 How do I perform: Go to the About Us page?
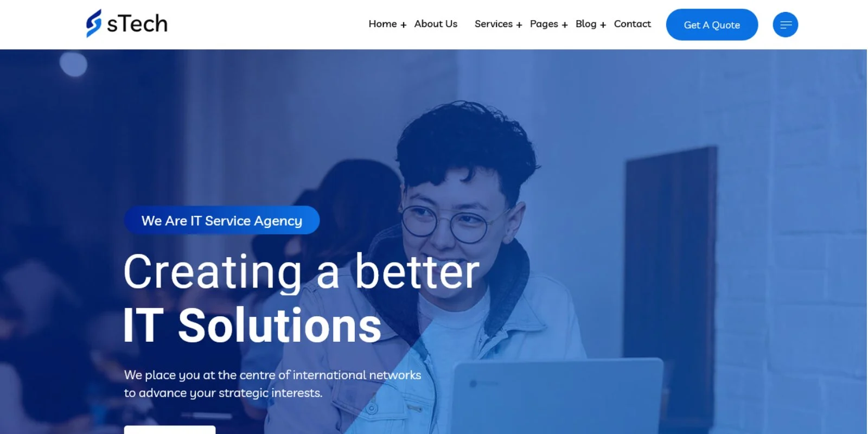coord(436,24)
